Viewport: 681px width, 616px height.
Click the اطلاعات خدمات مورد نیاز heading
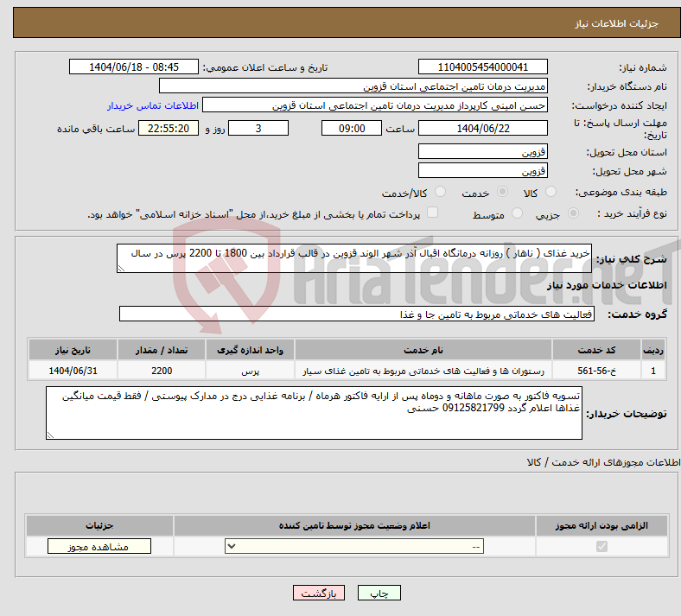pos(607,285)
